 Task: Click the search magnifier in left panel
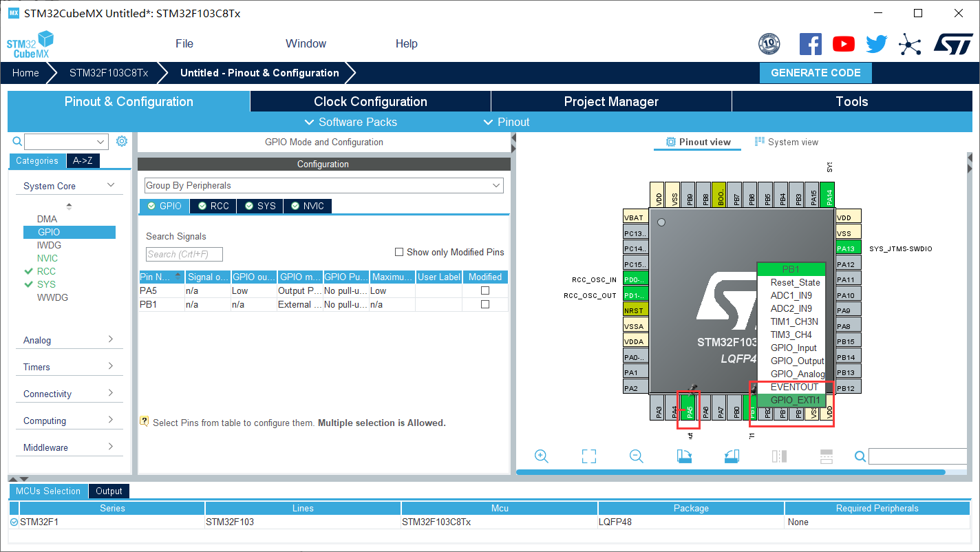(x=18, y=142)
